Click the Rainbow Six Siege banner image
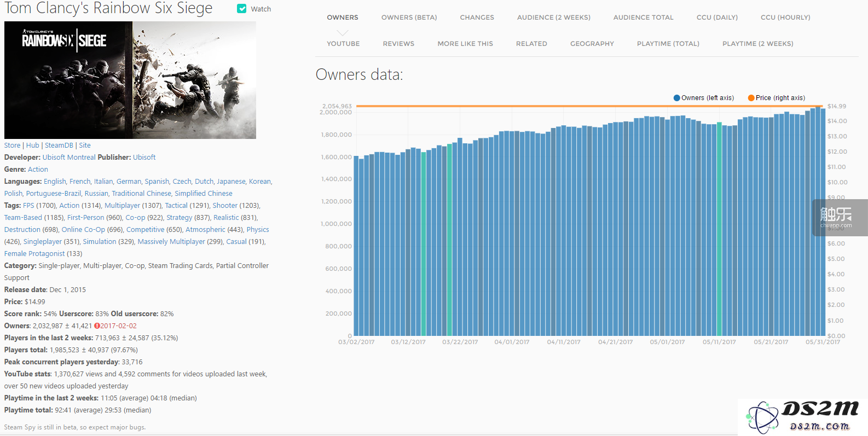The width and height of the screenshot is (868, 436). pos(130,80)
